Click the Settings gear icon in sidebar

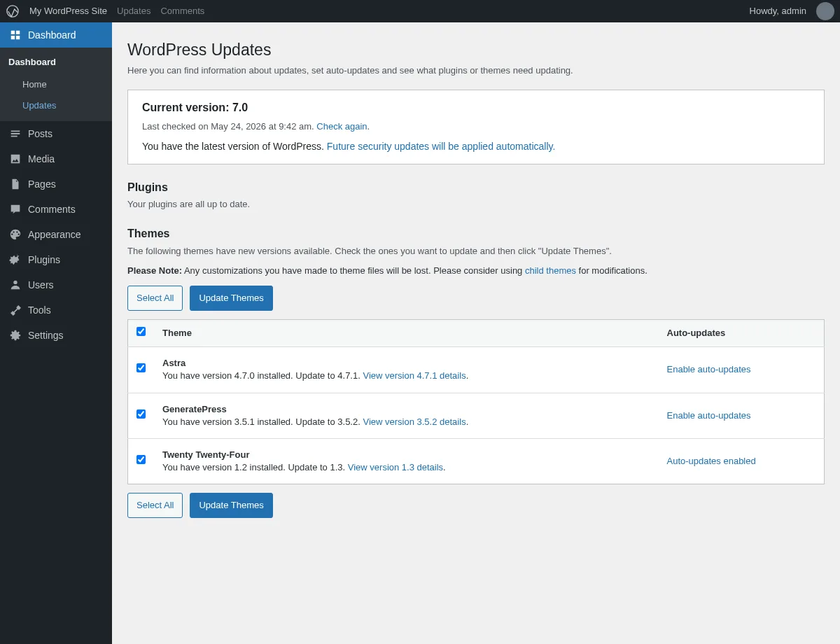(15, 335)
